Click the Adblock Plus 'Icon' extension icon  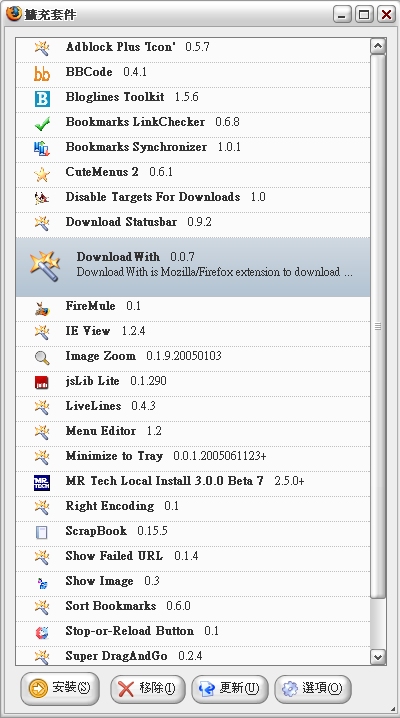pos(42,48)
